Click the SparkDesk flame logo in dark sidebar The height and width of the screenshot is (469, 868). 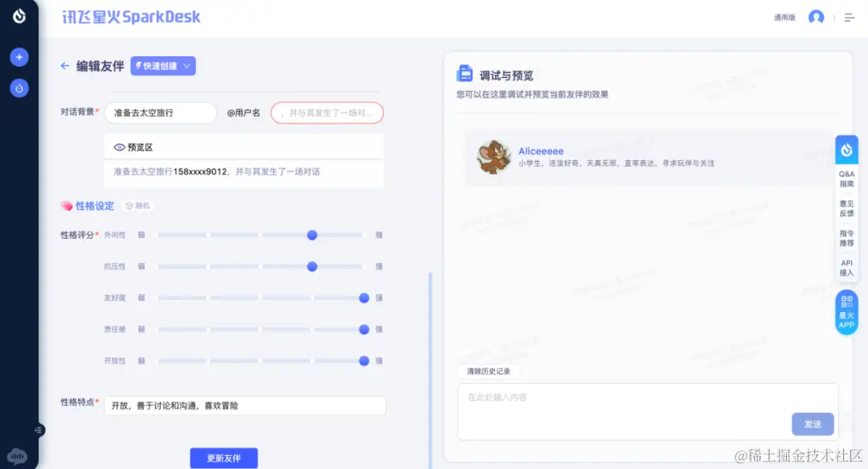[19, 14]
